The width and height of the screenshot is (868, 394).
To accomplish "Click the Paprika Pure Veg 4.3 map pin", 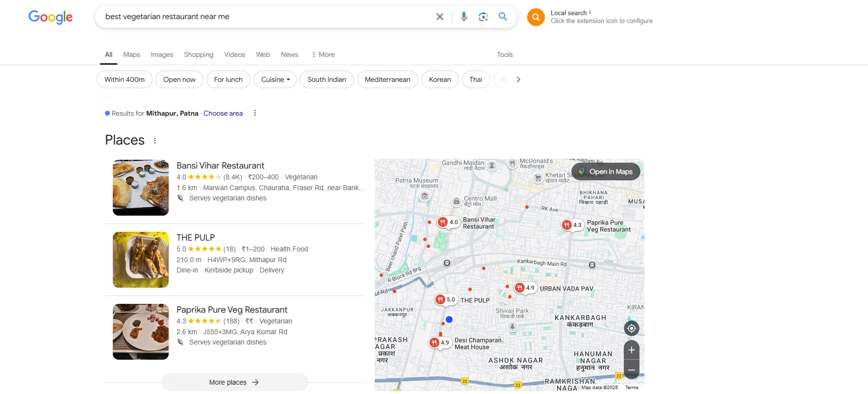I will point(572,225).
